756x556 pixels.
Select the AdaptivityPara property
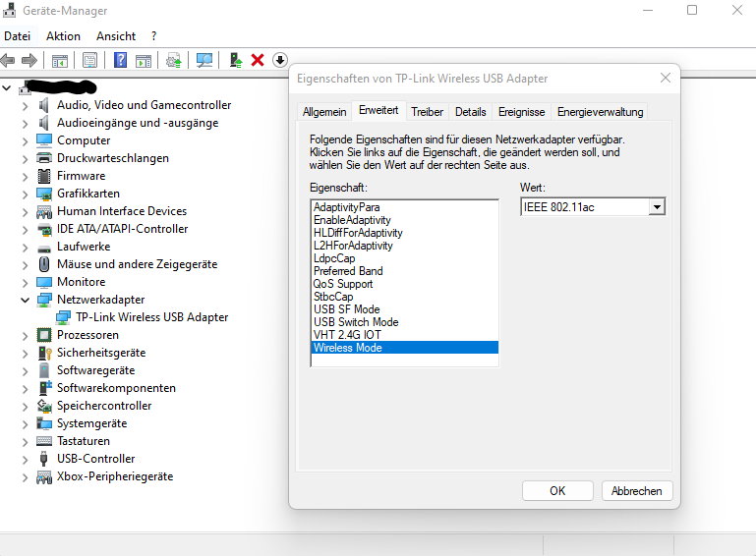(x=404, y=207)
